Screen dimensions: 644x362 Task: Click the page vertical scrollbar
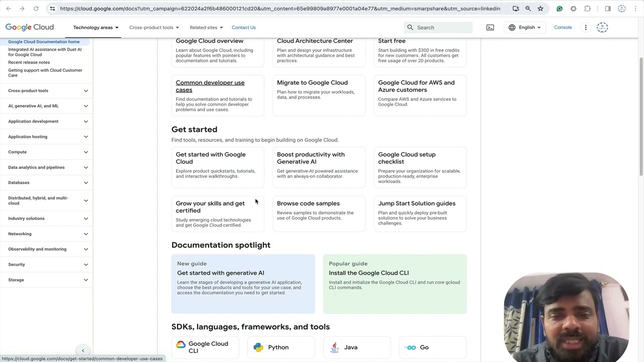coord(641,116)
